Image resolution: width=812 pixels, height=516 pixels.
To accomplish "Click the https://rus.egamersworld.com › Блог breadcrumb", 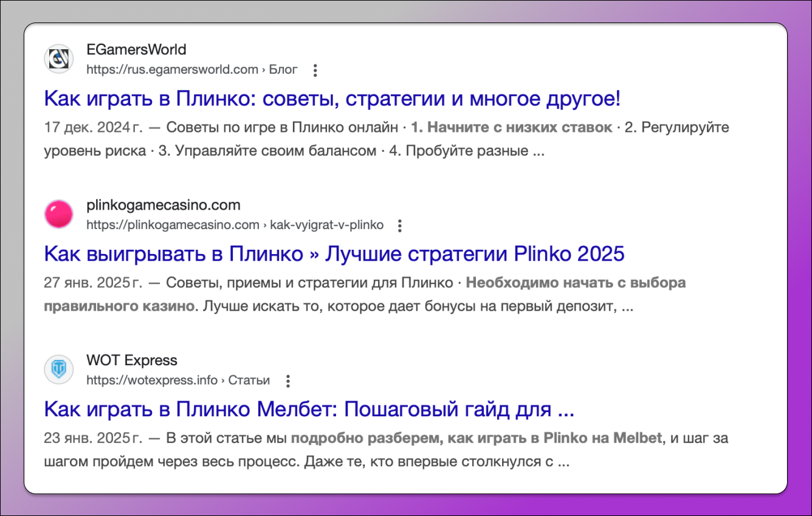I will click(191, 70).
